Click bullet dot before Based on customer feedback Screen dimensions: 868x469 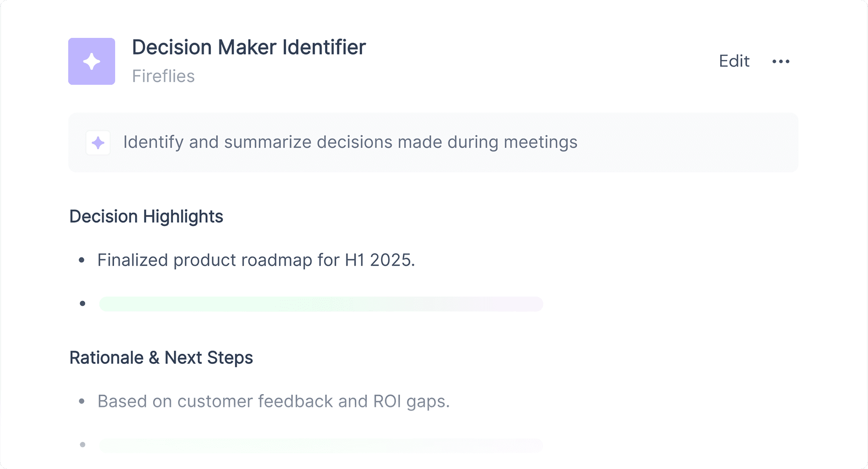[x=82, y=401]
